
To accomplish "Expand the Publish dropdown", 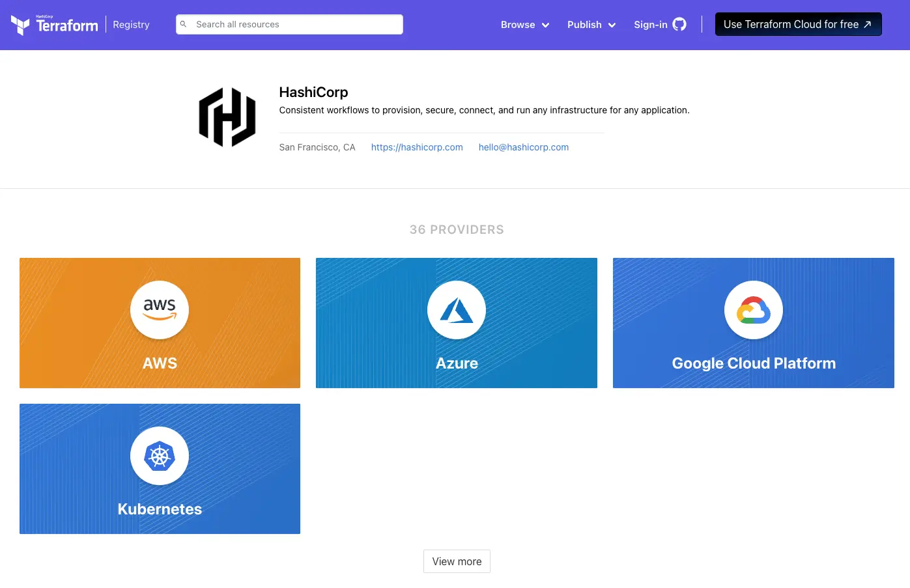I will click(x=584, y=24).
